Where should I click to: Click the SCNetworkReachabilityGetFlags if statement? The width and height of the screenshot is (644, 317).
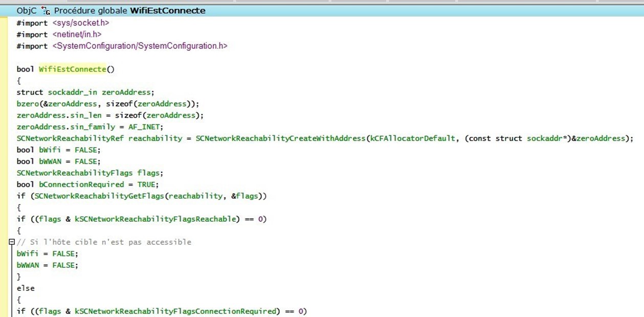point(142,196)
